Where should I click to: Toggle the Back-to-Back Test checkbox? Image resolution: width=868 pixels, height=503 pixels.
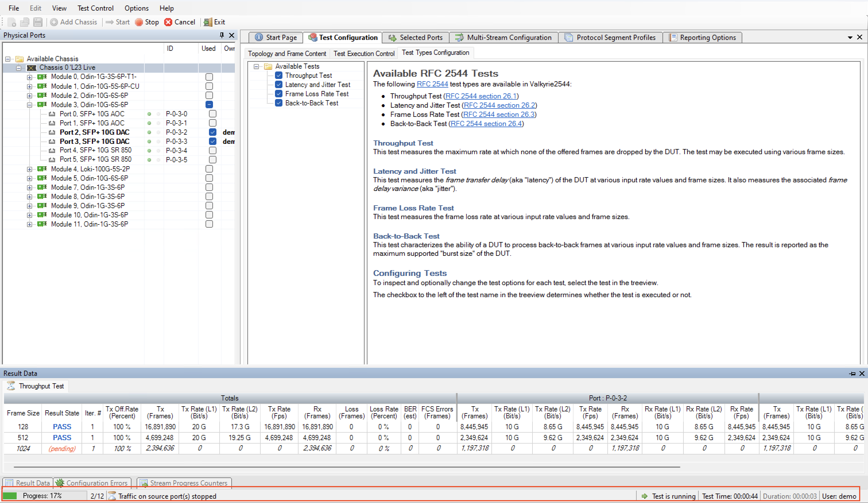[279, 103]
